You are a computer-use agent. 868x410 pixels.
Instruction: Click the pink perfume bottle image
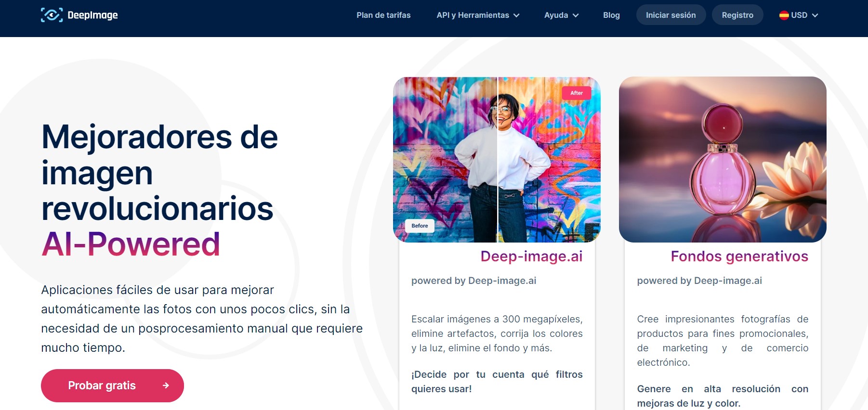[723, 159]
